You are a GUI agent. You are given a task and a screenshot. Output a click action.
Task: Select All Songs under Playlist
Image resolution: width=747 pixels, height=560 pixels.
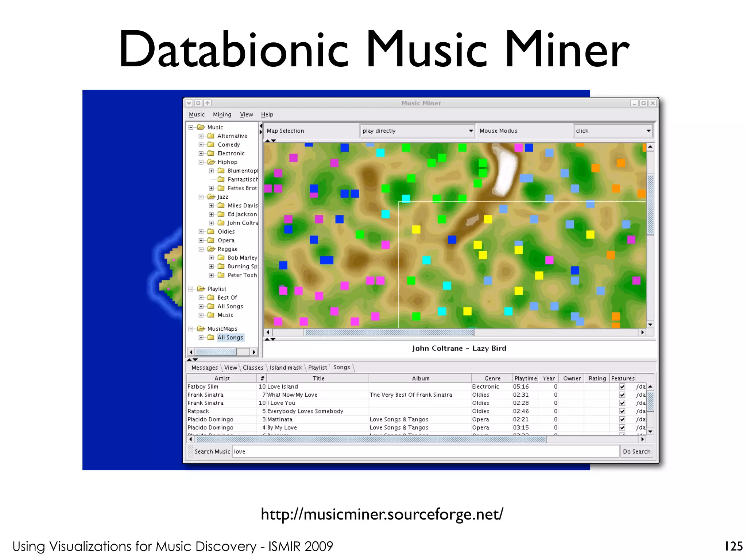coord(230,306)
